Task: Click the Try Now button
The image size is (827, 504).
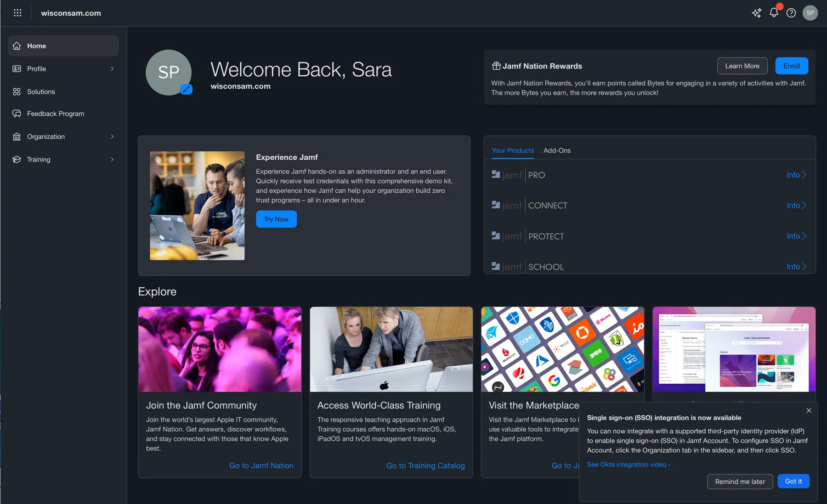Action: [x=276, y=219]
